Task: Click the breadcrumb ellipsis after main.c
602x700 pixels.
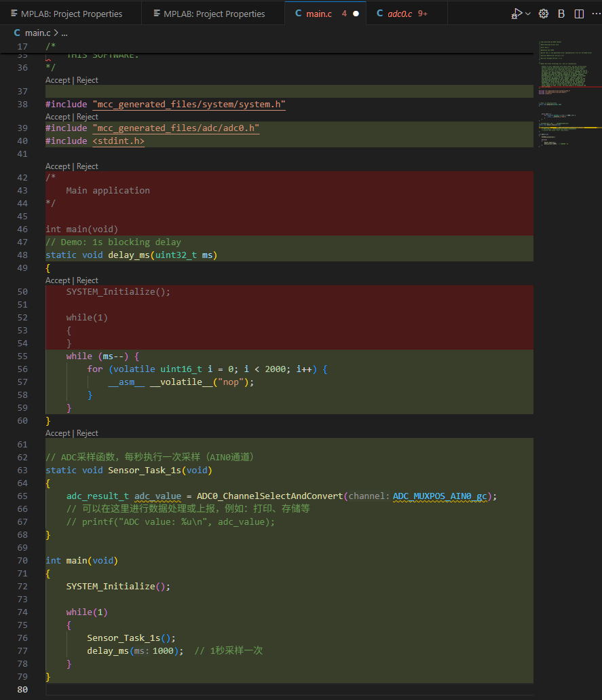Action: click(x=64, y=33)
